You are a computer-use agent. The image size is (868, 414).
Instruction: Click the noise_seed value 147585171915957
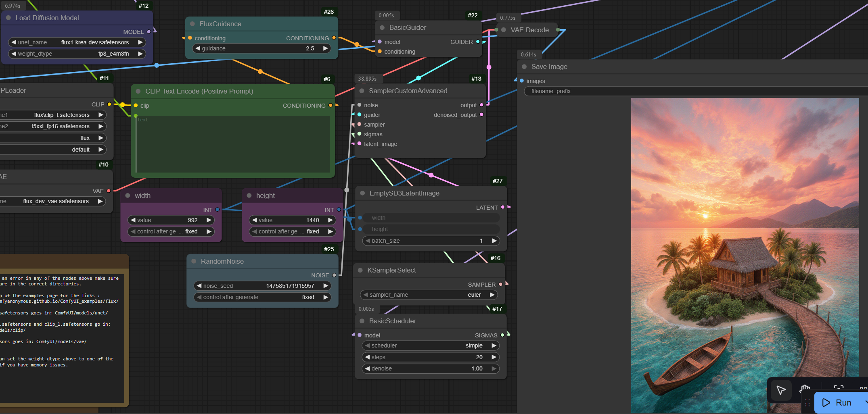290,286
